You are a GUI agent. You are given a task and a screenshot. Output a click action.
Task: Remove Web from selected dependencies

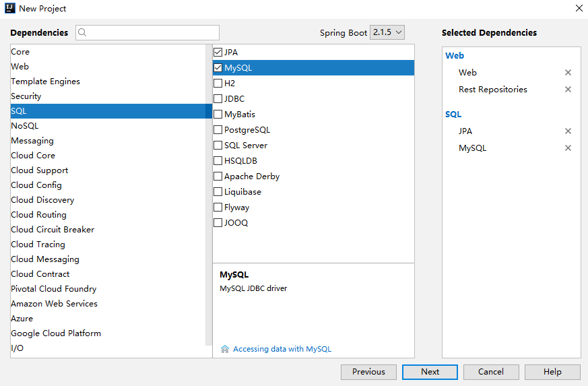(568, 73)
